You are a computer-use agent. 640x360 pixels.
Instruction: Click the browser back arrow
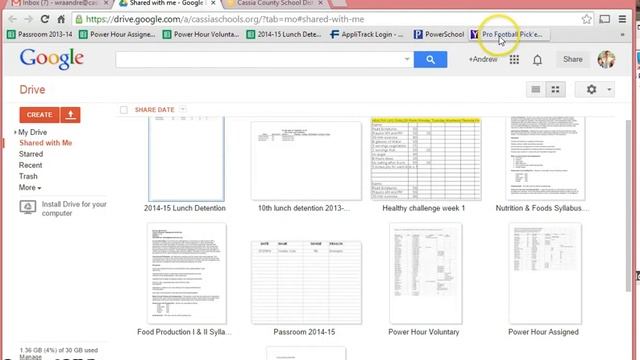point(12,19)
